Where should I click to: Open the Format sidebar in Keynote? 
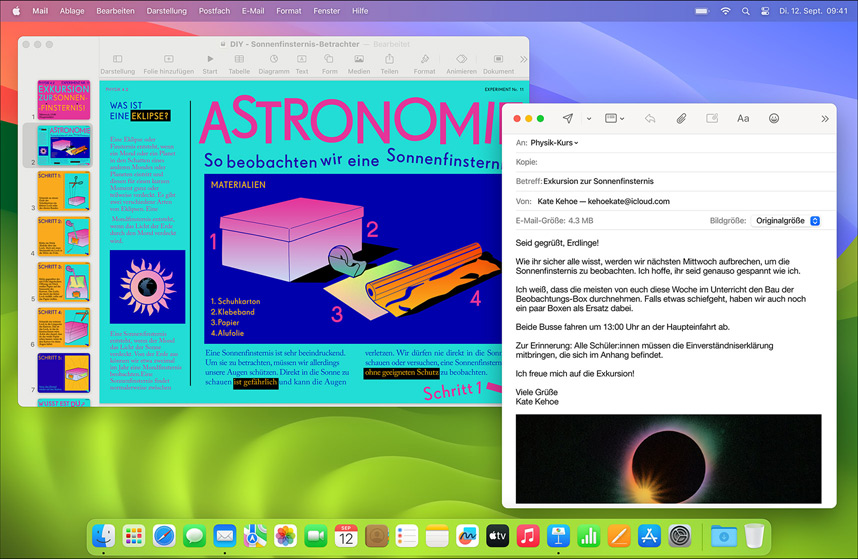(424, 60)
